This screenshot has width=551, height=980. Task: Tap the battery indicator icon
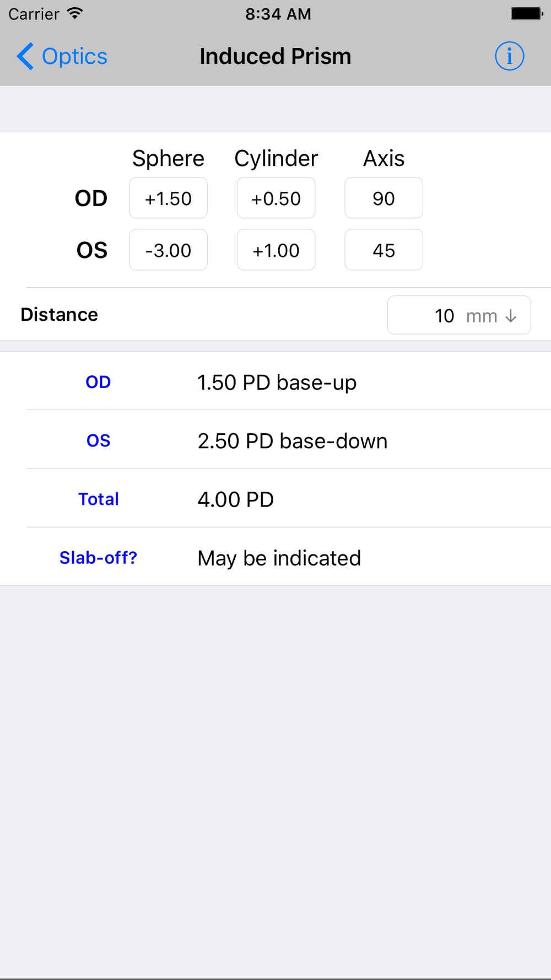[527, 13]
